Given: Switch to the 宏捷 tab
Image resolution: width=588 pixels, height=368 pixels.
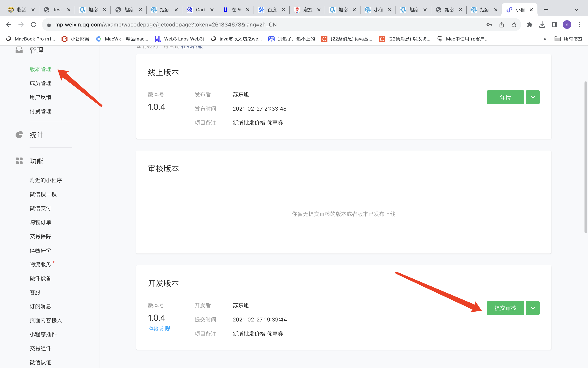Looking at the screenshot, I should 307,10.
